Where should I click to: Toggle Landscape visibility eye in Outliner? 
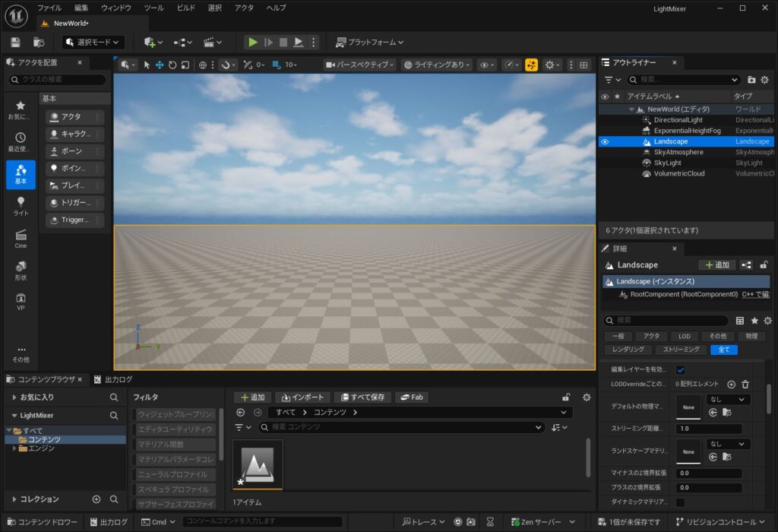pyautogui.click(x=605, y=141)
